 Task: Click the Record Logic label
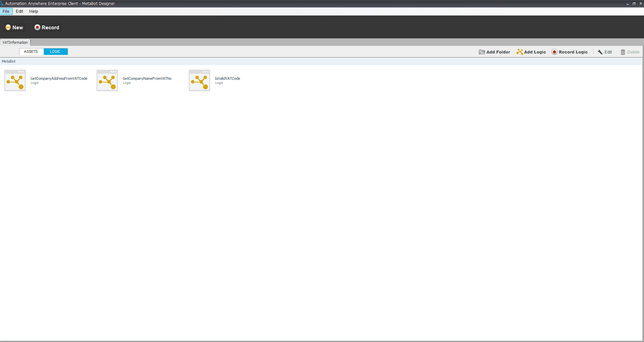(x=573, y=52)
